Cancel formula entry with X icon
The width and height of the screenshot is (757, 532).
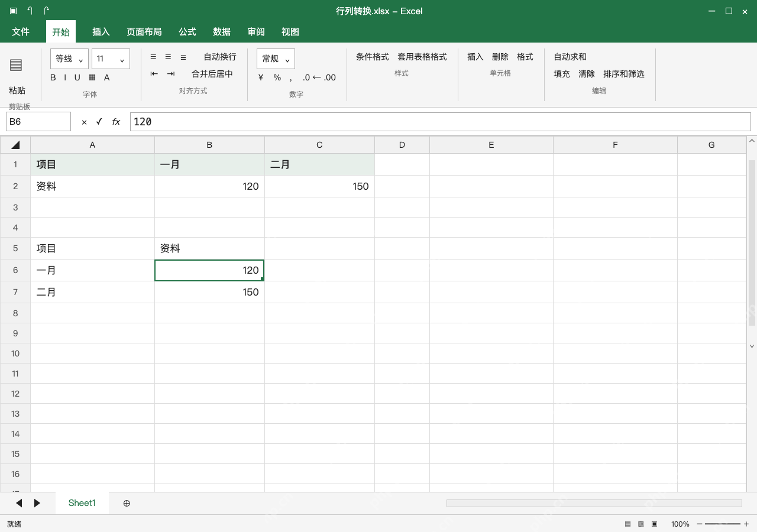coord(84,122)
